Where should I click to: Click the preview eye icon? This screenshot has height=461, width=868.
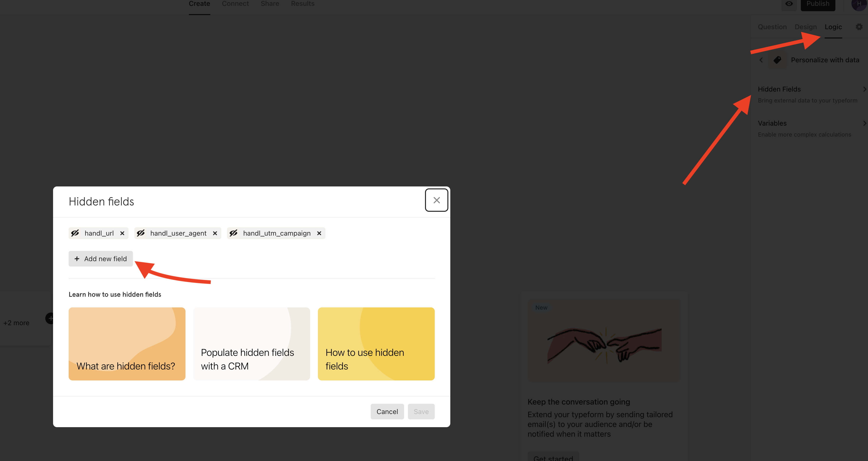(x=789, y=4)
